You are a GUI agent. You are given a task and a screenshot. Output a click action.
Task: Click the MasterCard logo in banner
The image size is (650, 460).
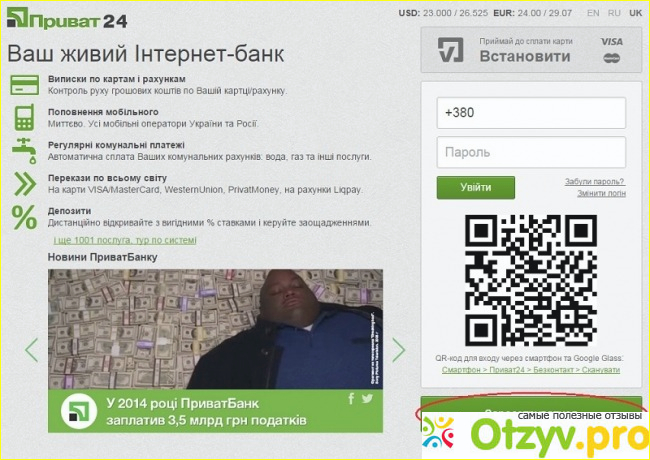(x=611, y=58)
